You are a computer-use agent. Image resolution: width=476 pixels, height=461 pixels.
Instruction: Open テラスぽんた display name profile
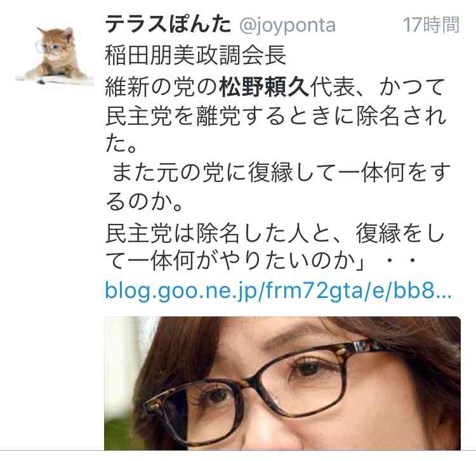[168, 25]
